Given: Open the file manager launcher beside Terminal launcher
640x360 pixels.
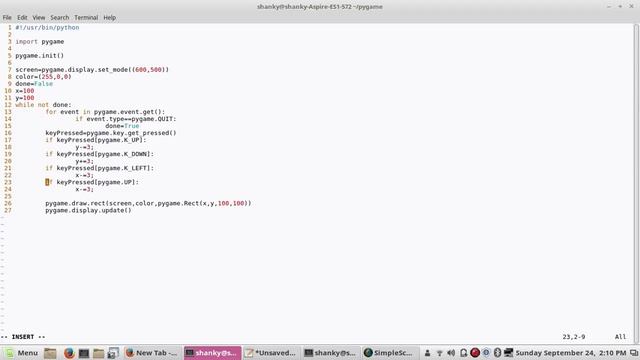Looking at the screenshot, I should point(98,353).
